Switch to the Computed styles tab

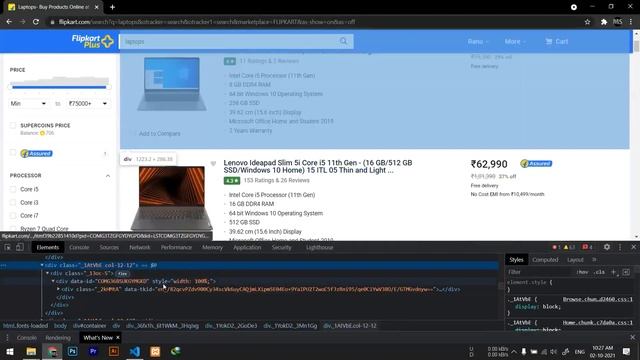[x=545, y=260]
